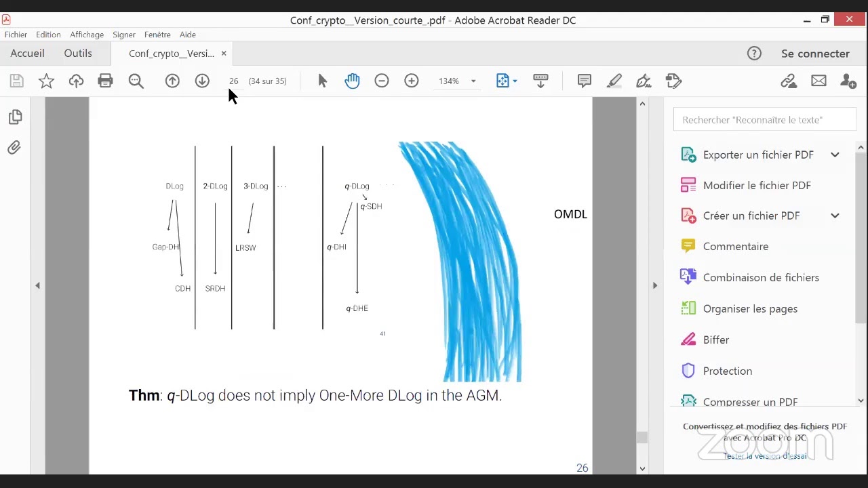Click the document vertical scrollbar thumb
This screenshot has width=868, height=488.
642,437
